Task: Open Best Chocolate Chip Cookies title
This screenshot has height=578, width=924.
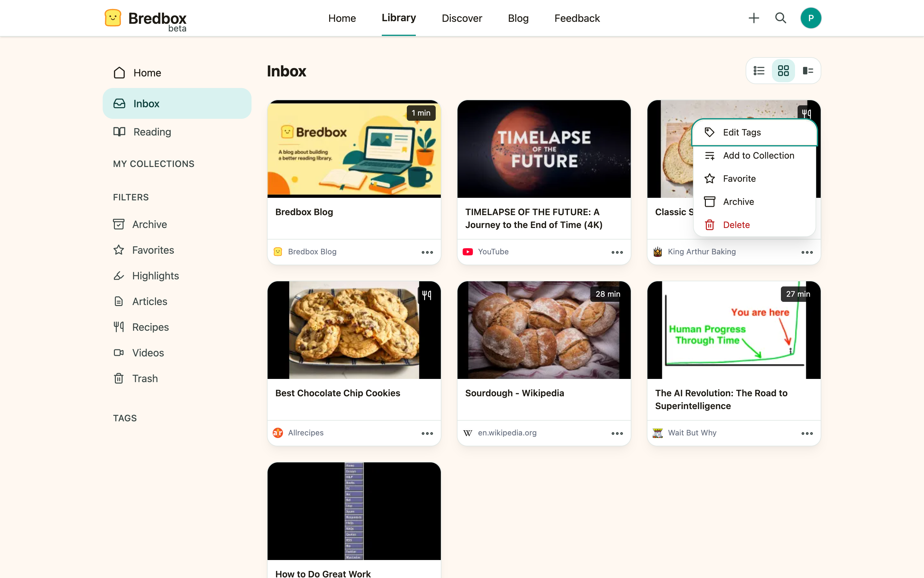Action: [338, 393]
